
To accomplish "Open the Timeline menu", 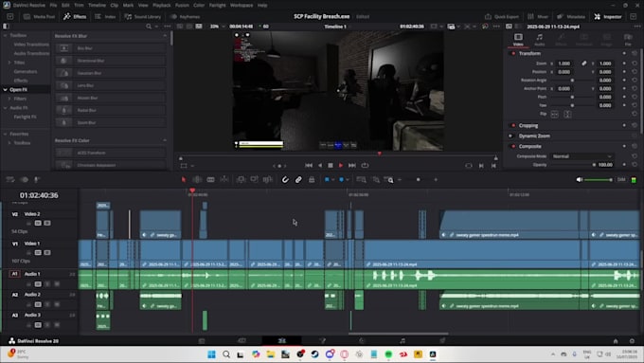I will click(97, 6).
